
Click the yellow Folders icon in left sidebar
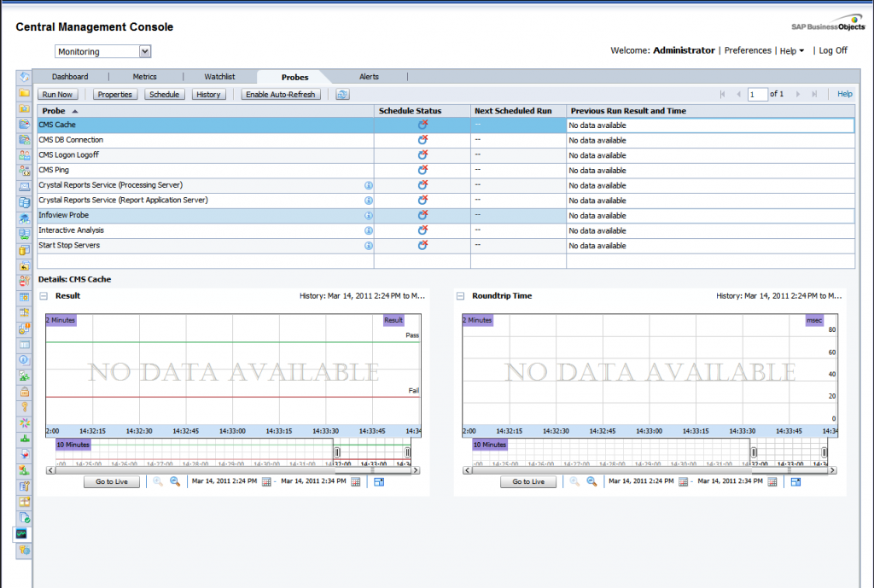click(x=24, y=93)
